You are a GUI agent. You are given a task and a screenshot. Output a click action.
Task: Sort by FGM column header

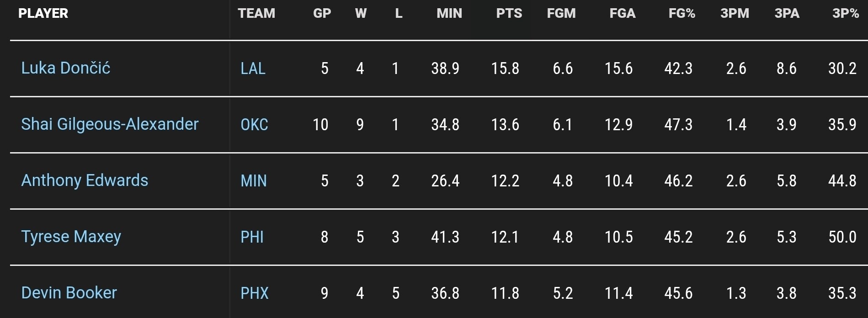(561, 13)
